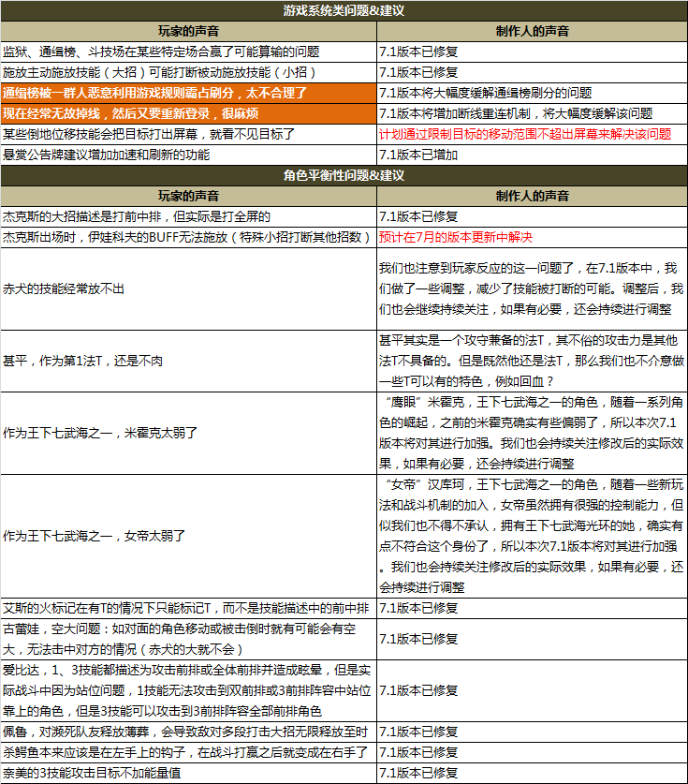Screen dimensions: 688x784
Task: Click the red text 预计在7月的版本更新中解决
Action: click(x=456, y=238)
